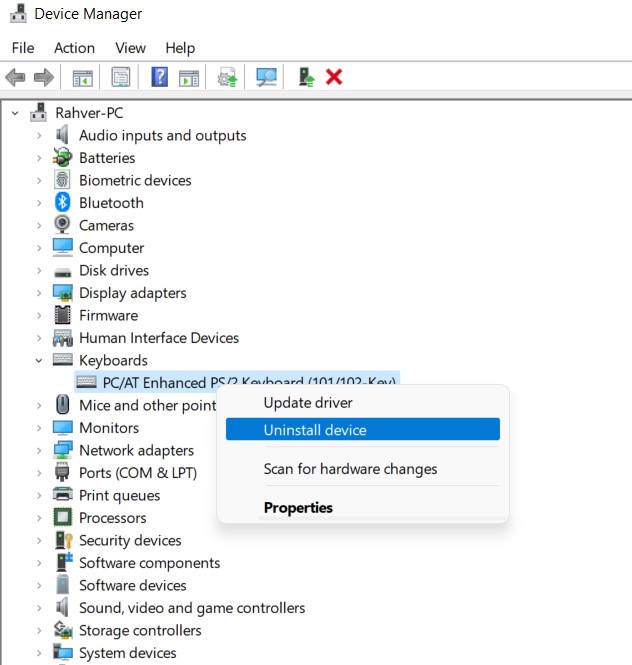Select the Batteries category label
The height and width of the screenshot is (665, 632).
(x=107, y=158)
